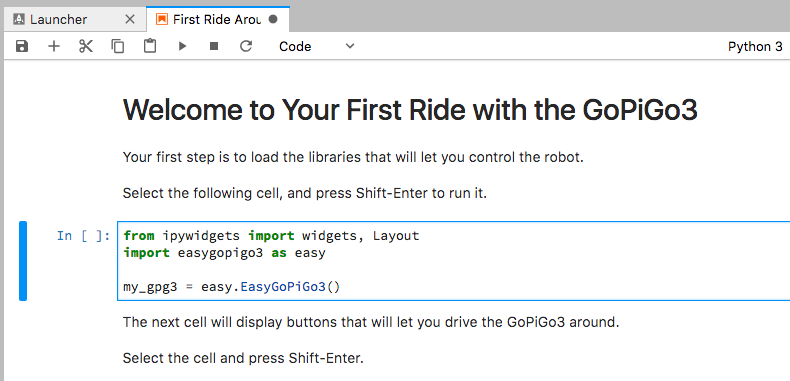Viewport: 790px width, 381px height.
Task: Cut the selected cell with the scissors icon
Action: click(86, 46)
